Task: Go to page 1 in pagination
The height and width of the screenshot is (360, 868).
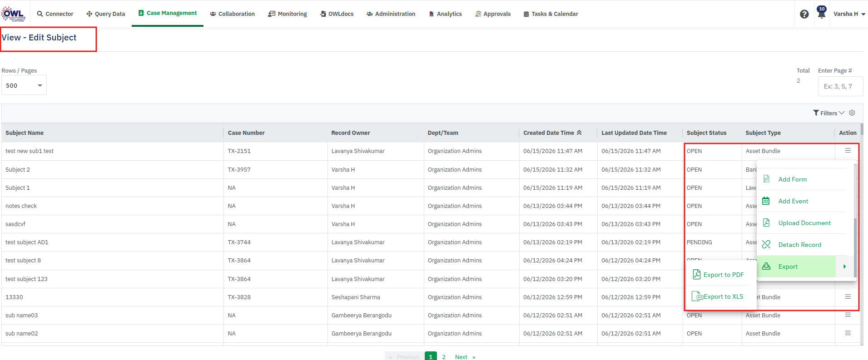Action: point(431,357)
